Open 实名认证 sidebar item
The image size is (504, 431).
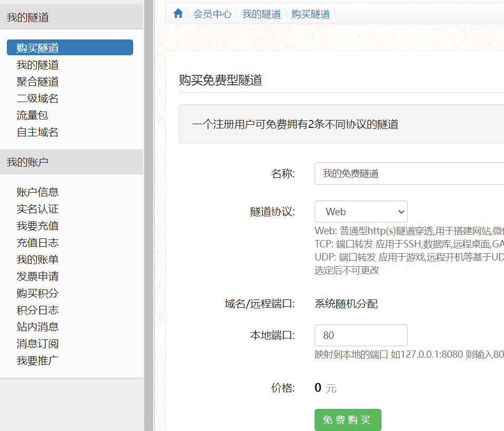pyautogui.click(x=37, y=209)
